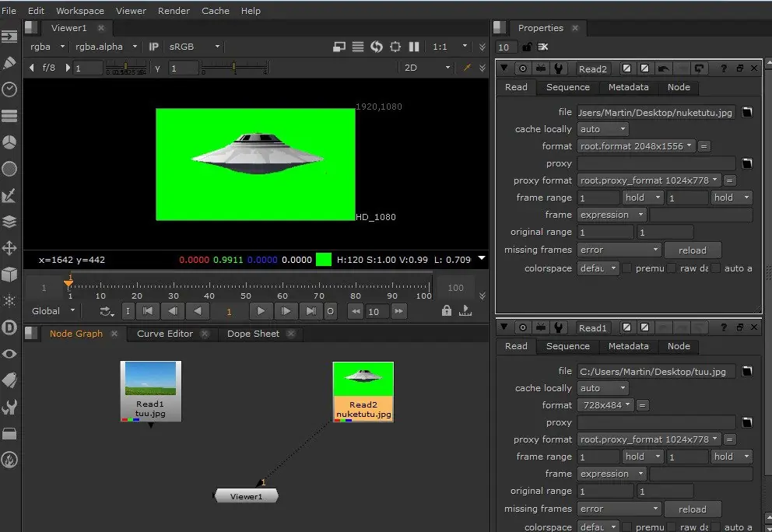The image size is (772, 532).
Task: Play backward in the viewer
Action: (x=198, y=311)
